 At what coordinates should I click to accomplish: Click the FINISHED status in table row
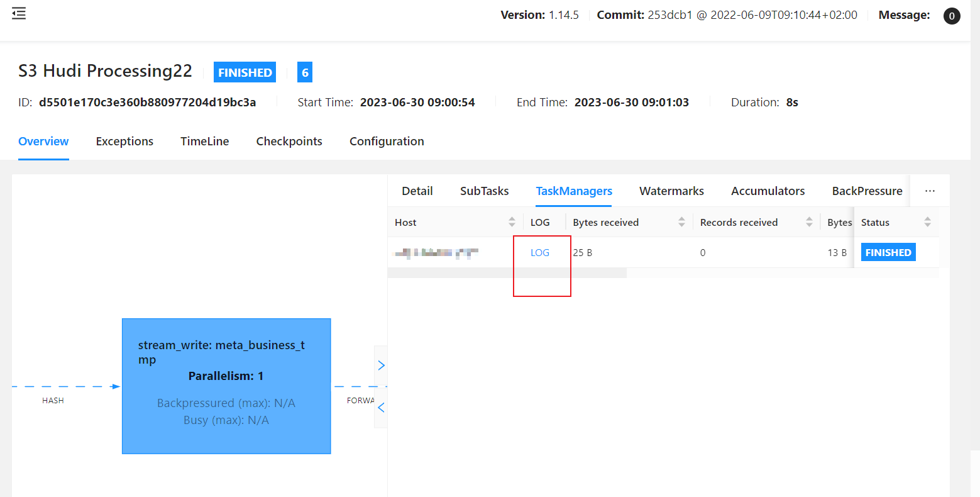(x=888, y=252)
